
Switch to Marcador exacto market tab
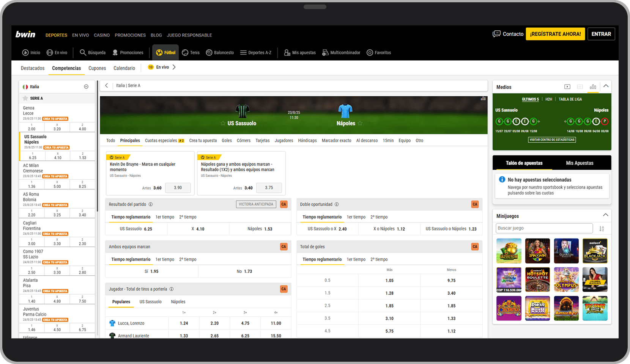337,141
